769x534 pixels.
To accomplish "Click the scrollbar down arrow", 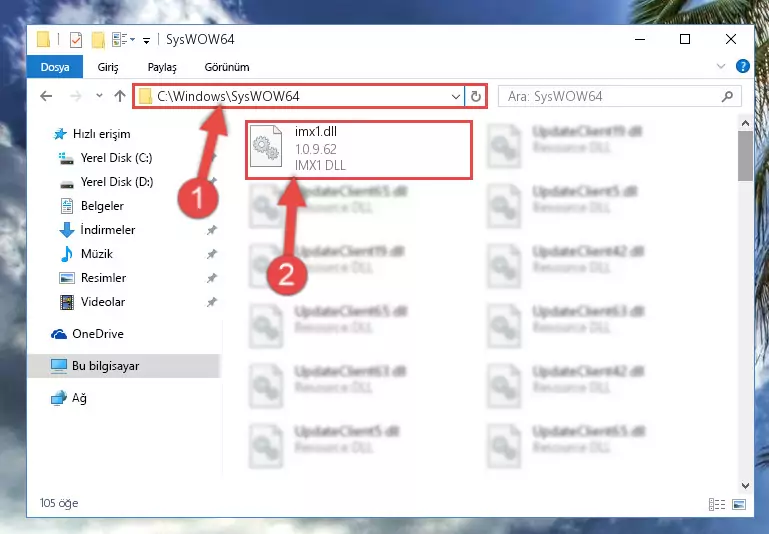I will tap(745, 485).
